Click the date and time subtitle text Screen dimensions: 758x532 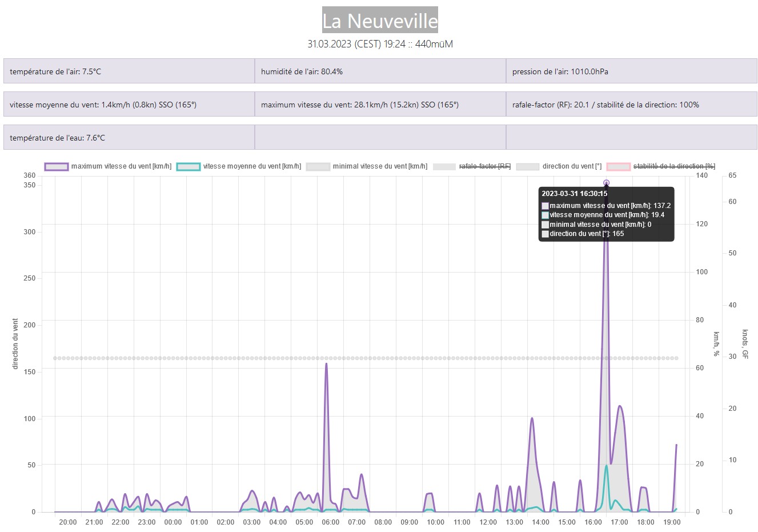[x=380, y=44]
